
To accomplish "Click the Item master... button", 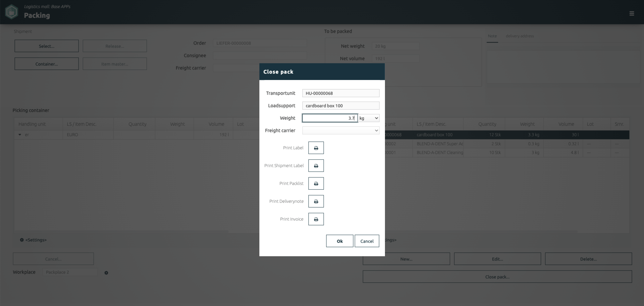I will [115, 64].
